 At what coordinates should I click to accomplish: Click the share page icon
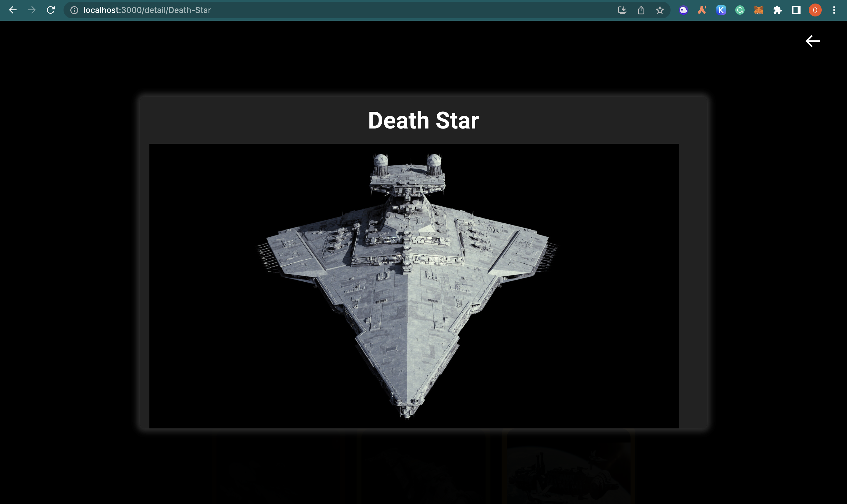[x=641, y=10]
